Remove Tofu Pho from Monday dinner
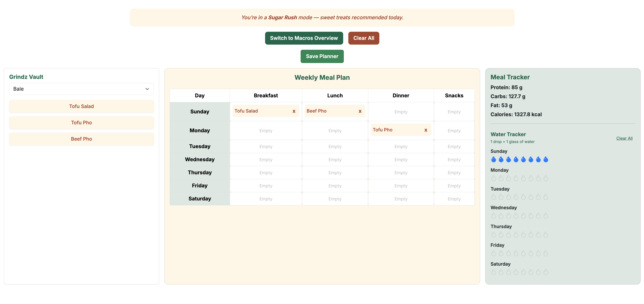The image size is (644, 304). pos(426,130)
